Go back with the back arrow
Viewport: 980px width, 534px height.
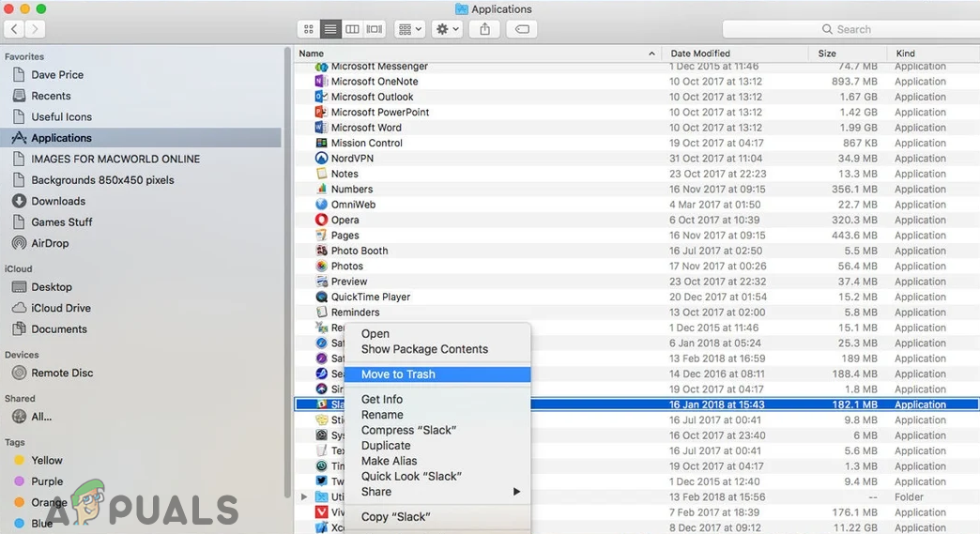pyautogui.click(x=15, y=30)
